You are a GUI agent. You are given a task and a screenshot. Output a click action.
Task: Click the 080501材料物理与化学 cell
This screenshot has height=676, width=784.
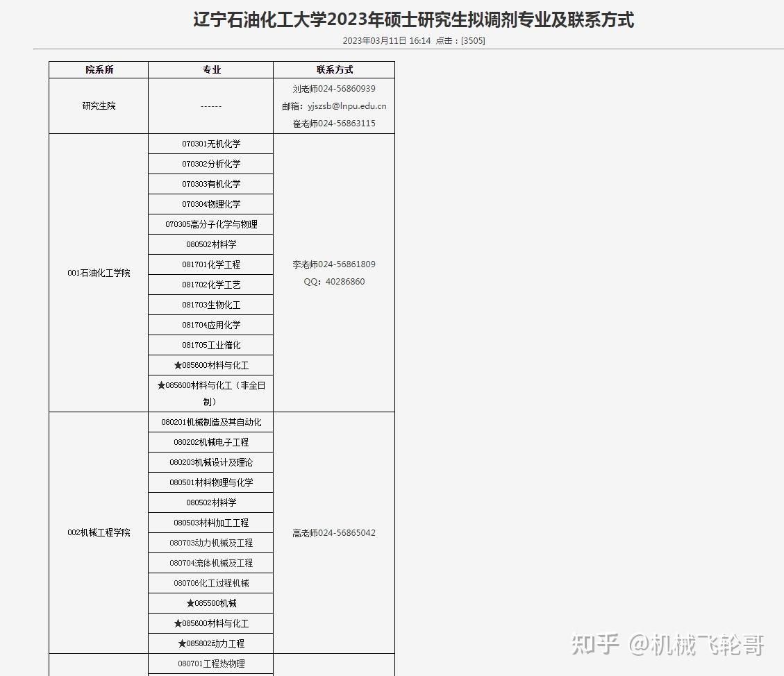[x=211, y=482]
